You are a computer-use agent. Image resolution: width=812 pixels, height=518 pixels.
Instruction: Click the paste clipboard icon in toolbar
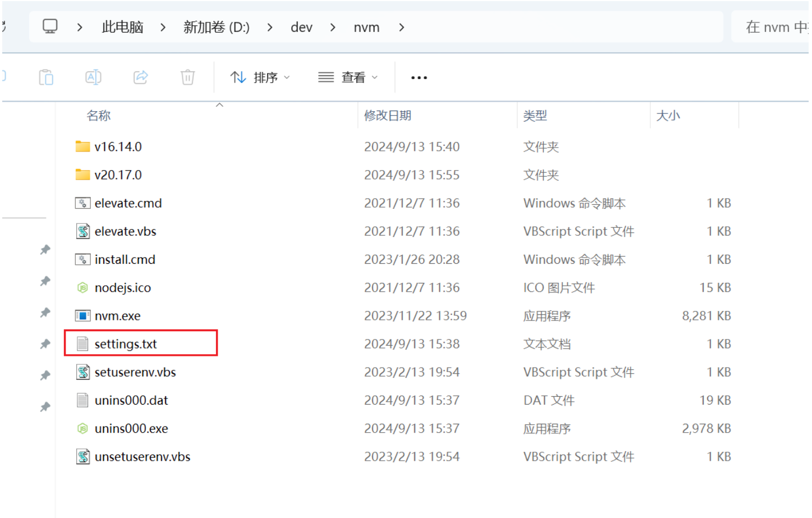46,77
